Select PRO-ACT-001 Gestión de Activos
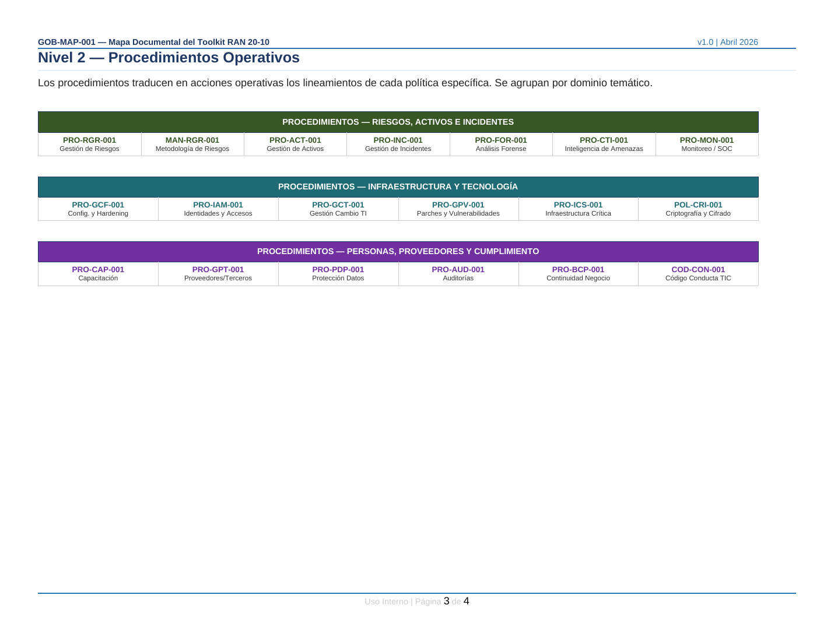Screen dimensions: 834x644 tap(295, 145)
